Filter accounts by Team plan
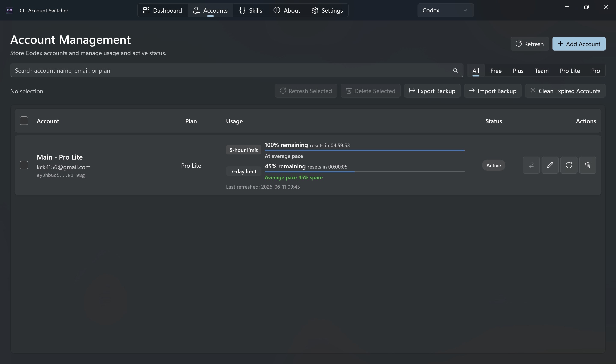This screenshot has height=364, width=616. click(x=542, y=71)
